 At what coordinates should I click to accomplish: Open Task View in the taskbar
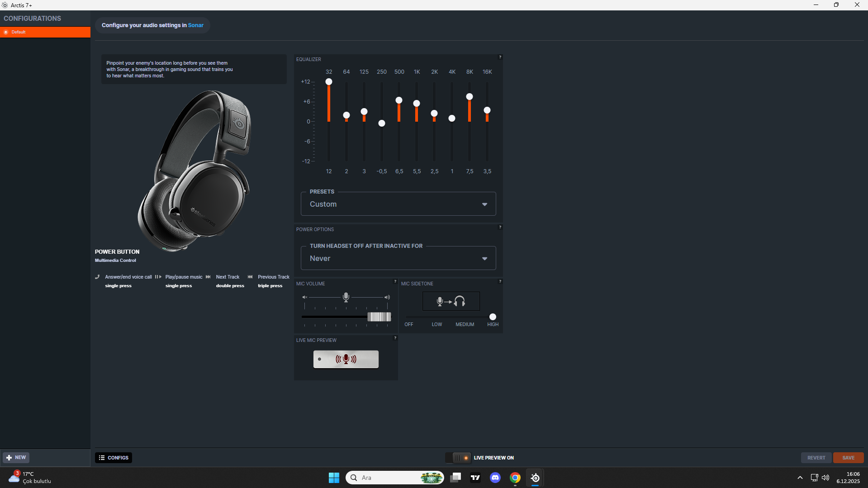(455, 478)
